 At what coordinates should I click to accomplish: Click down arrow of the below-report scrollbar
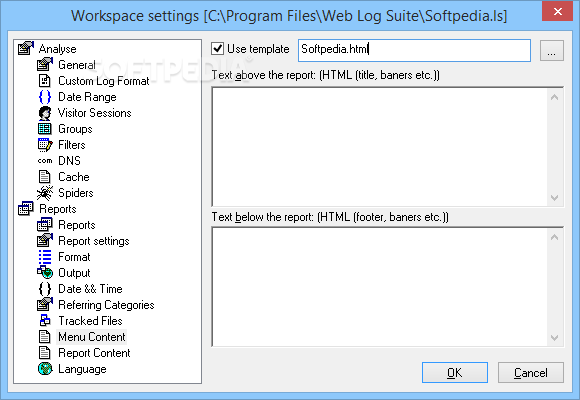coord(554,337)
